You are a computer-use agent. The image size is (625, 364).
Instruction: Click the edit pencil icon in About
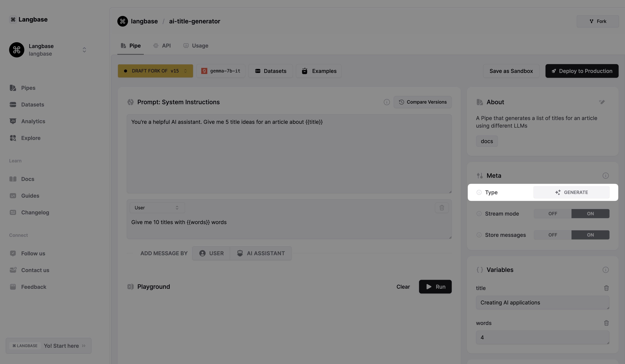[x=602, y=102]
